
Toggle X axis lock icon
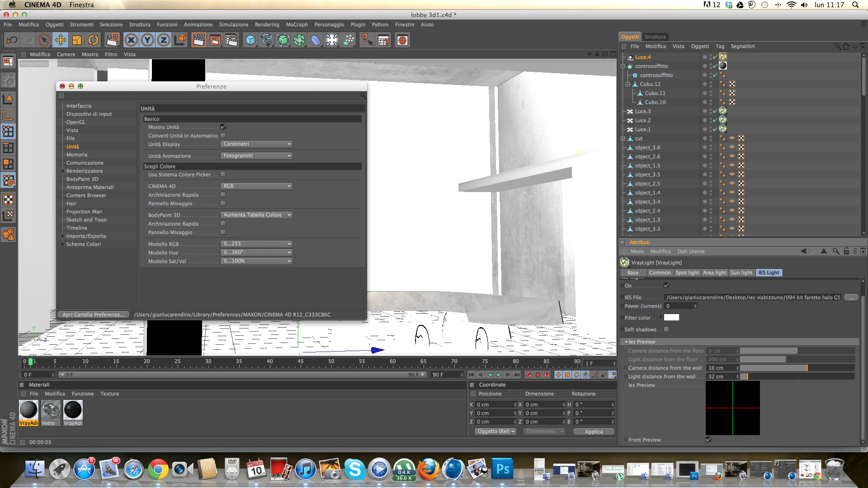point(131,40)
